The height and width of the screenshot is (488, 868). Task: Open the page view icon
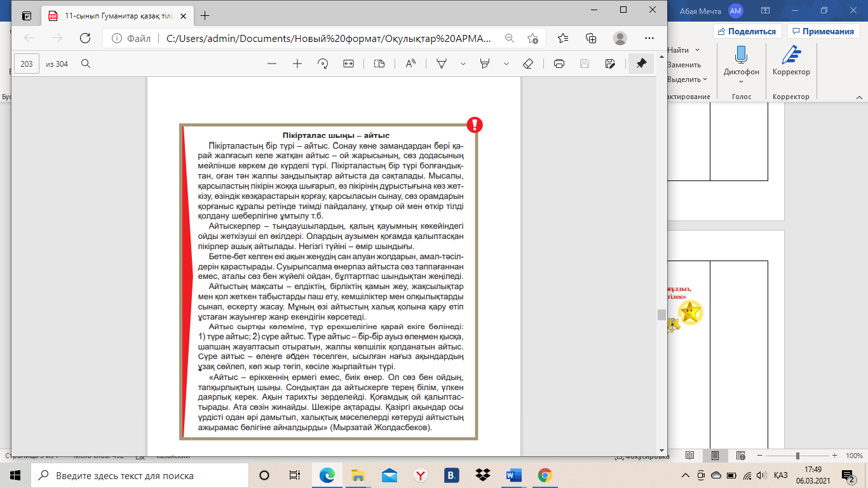pyautogui.click(x=379, y=64)
